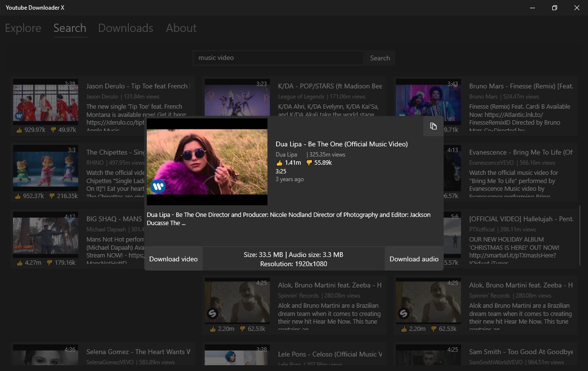Click thumbs-down icon beside 179.16k on Big Shaq card
Viewport: 588px width, 371px height.
(x=50, y=263)
